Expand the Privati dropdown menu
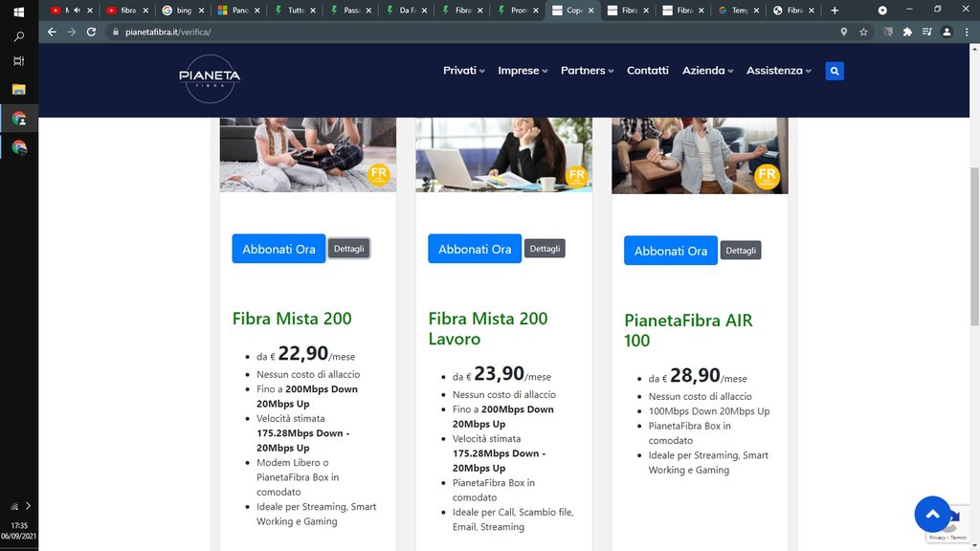The height and width of the screenshot is (551, 980). click(463, 71)
